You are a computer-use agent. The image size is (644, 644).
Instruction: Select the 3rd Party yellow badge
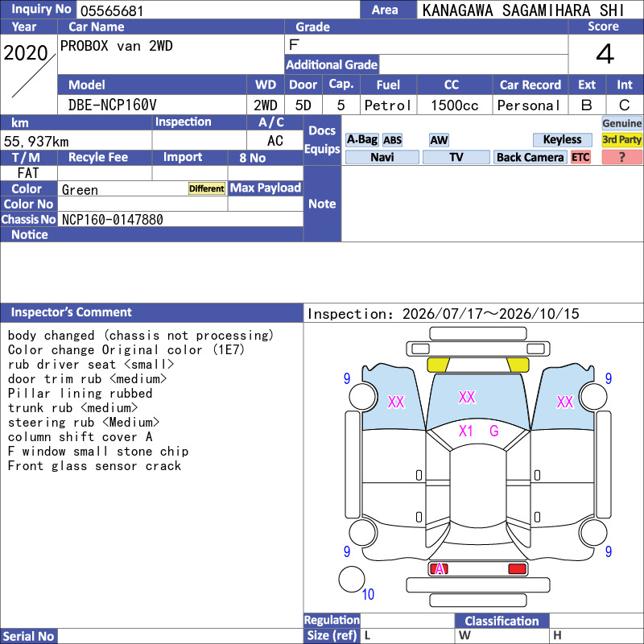point(621,139)
